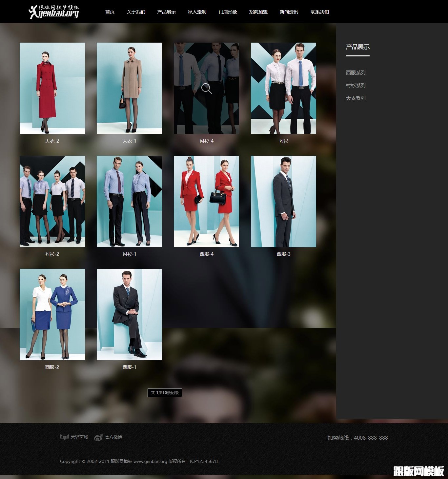Screen dimensions: 448x479
Task: Open the 大衣-1 beige coat thumbnail
Action: (x=129, y=88)
